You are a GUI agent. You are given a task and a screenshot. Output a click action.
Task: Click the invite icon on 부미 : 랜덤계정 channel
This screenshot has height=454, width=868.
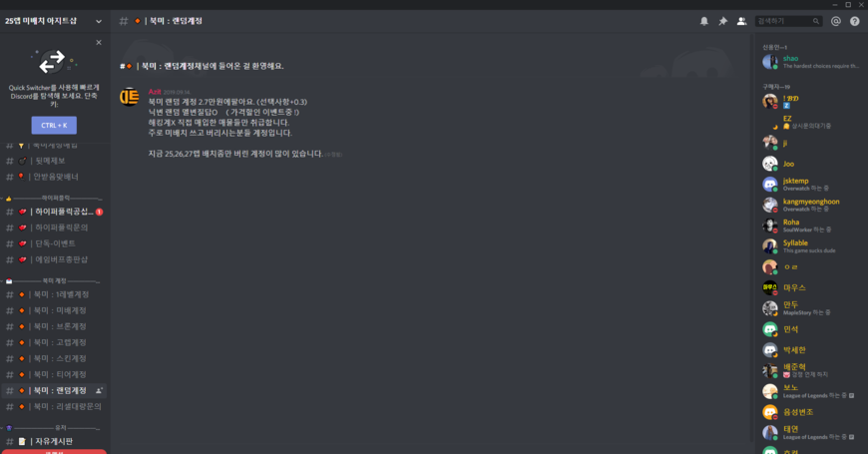[99, 391]
